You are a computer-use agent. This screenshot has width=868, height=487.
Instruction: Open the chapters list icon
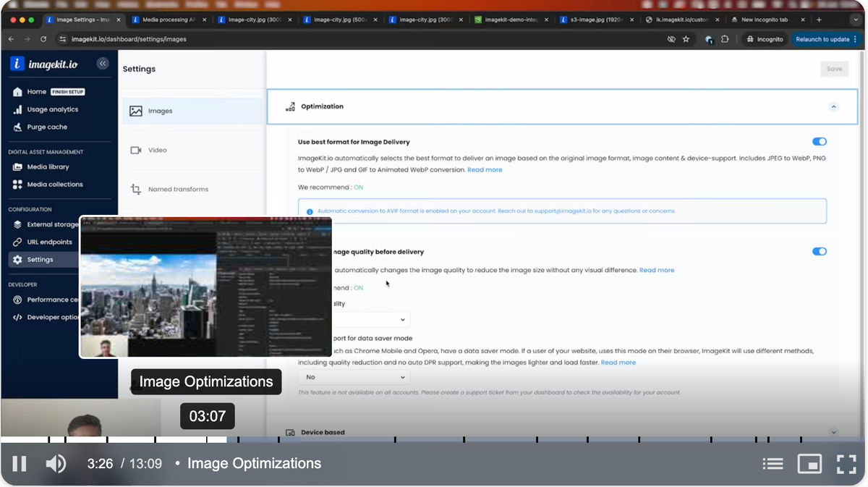[x=773, y=464]
